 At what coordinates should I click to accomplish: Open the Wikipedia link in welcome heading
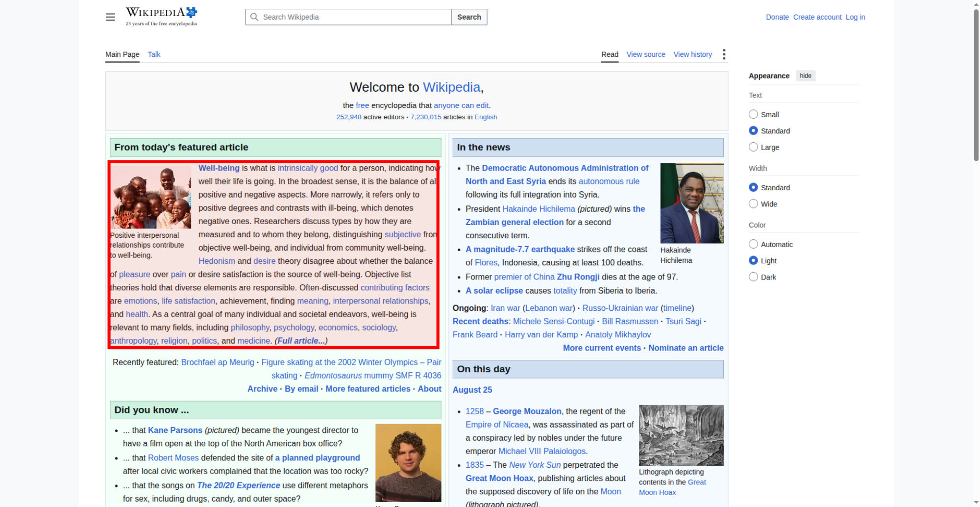(x=451, y=87)
